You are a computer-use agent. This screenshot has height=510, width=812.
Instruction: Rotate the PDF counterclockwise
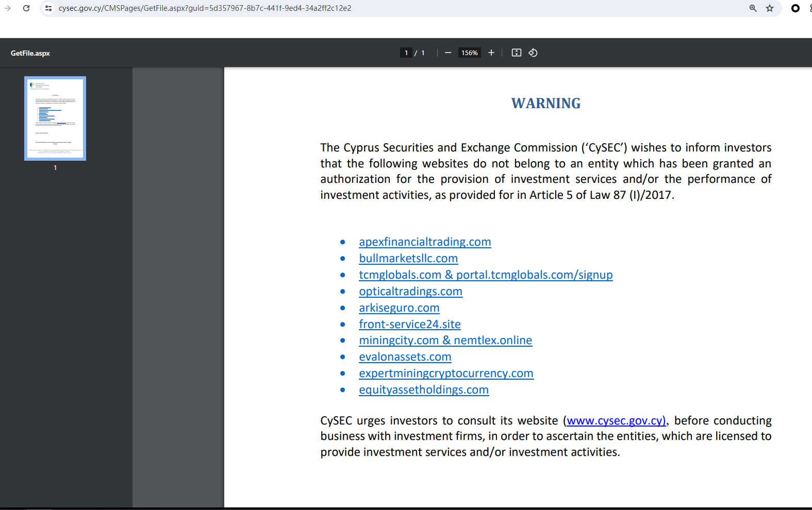pos(533,53)
